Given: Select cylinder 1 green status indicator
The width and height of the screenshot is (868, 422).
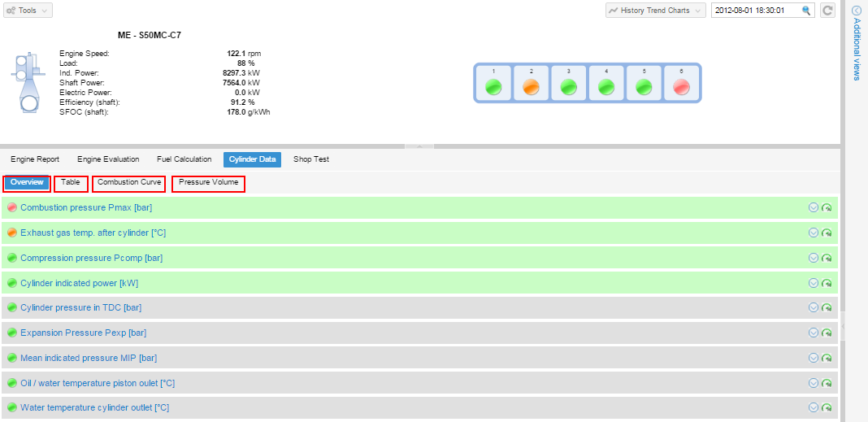Looking at the screenshot, I should pyautogui.click(x=493, y=87).
